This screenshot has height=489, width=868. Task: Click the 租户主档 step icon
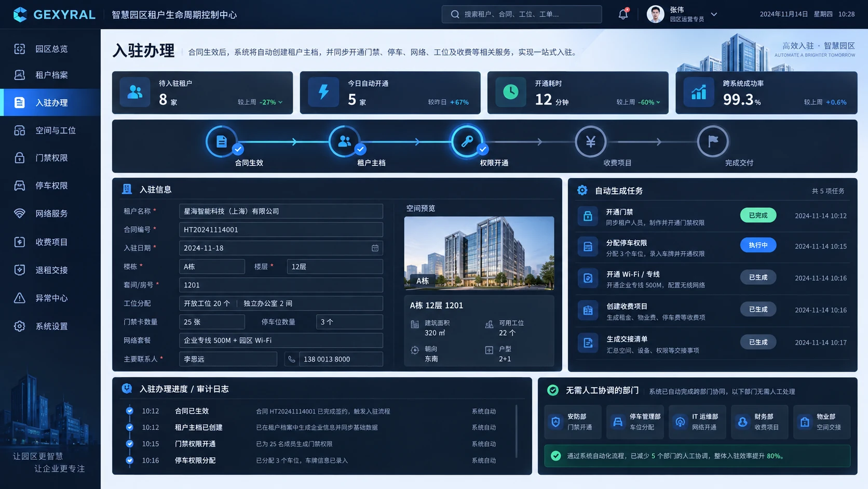(x=344, y=141)
